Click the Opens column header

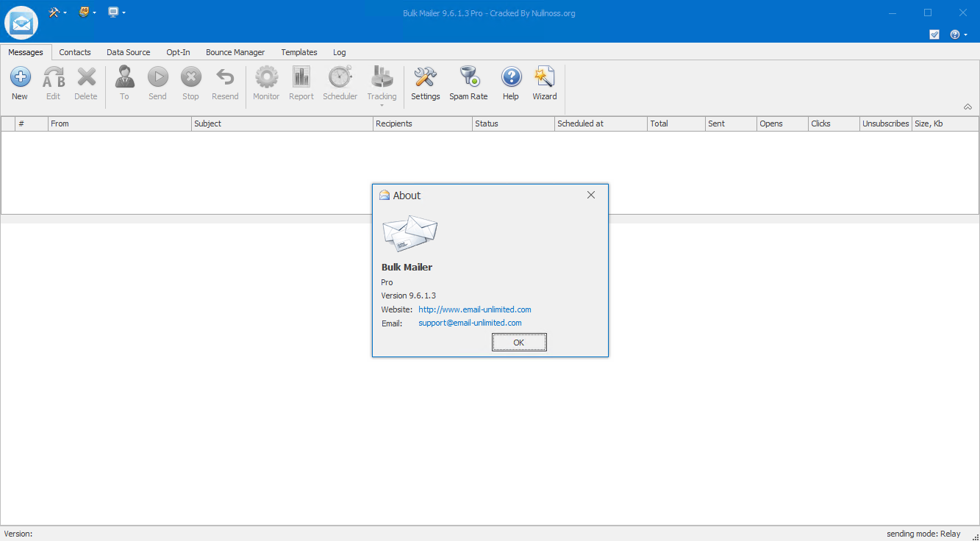(782, 123)
